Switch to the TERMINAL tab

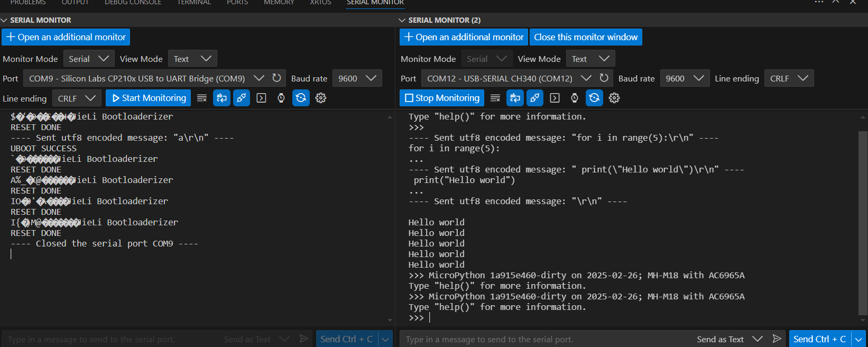pos(194,3)
